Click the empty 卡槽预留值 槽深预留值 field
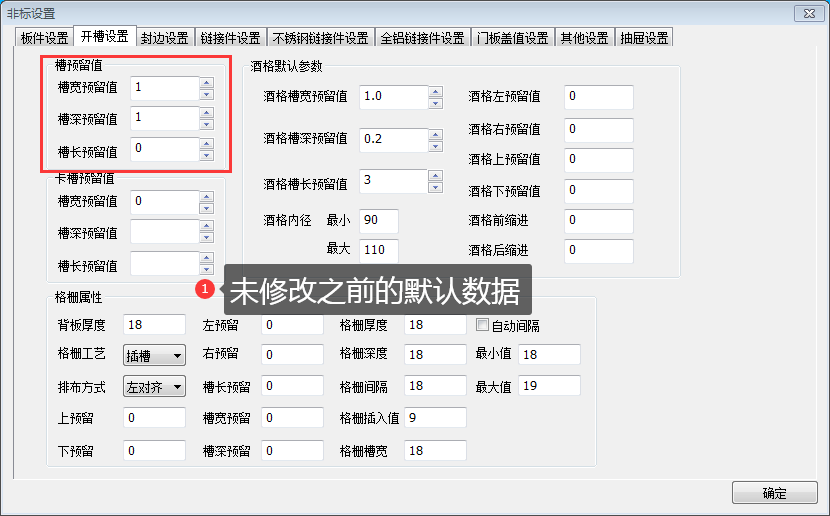 [x=165, y=232]
